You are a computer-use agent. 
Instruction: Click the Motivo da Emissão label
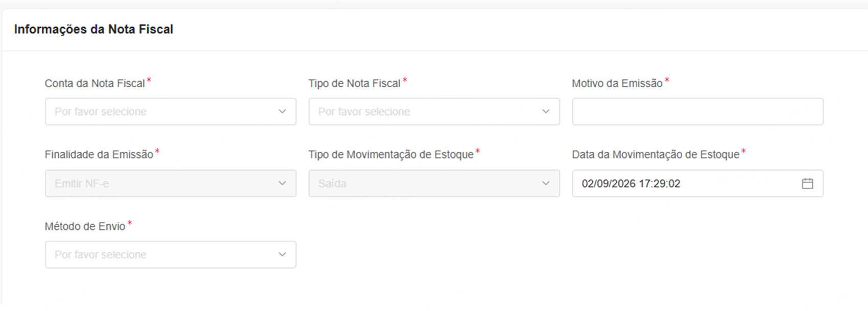pos(617,84)
